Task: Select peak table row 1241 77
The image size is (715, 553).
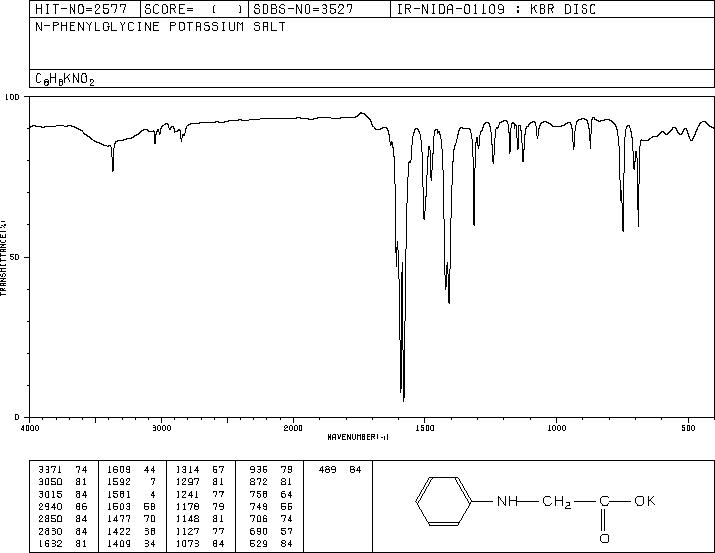Action: pyautogui.click(x=200, y=494)
